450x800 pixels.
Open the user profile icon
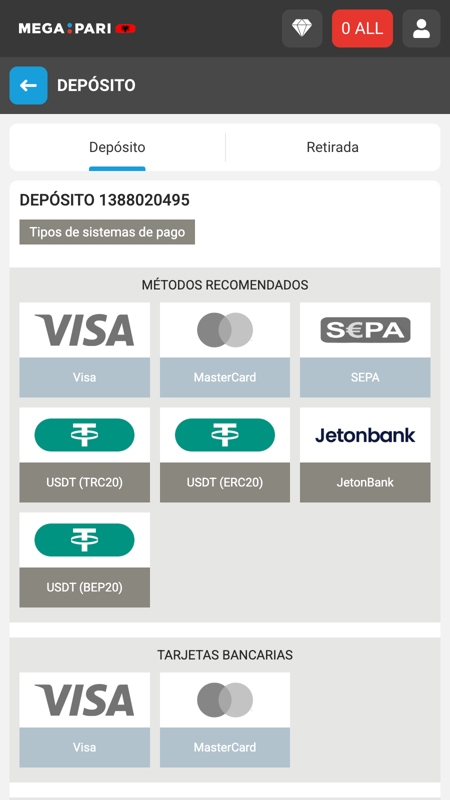click(421, 29)
